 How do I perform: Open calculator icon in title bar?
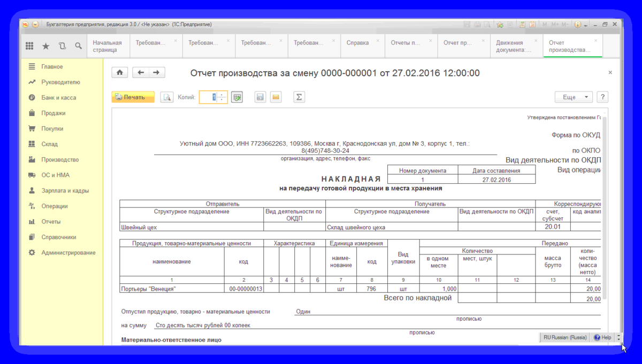tap(522, 25)
